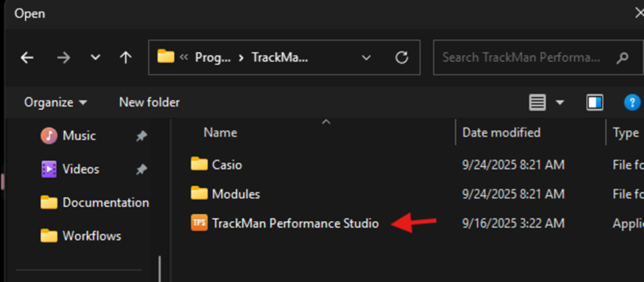Click the Forward navigation arrow
Image resolution: width=644 pixels, height=282 pixels.
63,57
